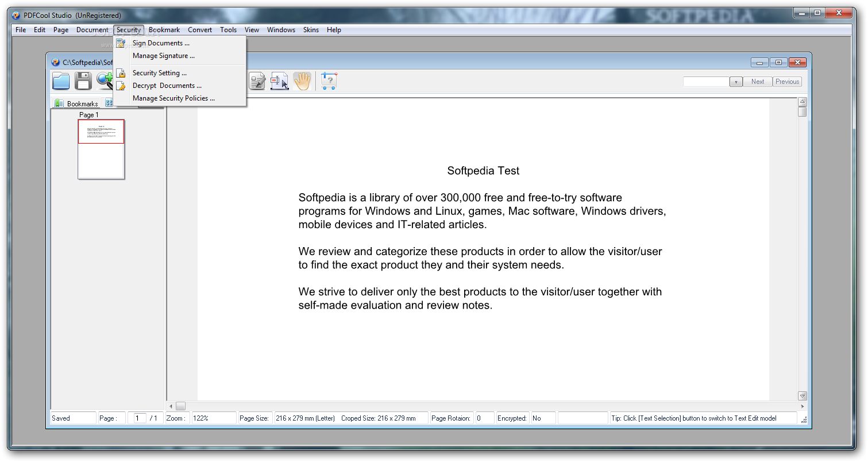Click the thumbnails panel tab icon

tap(109, 103)
